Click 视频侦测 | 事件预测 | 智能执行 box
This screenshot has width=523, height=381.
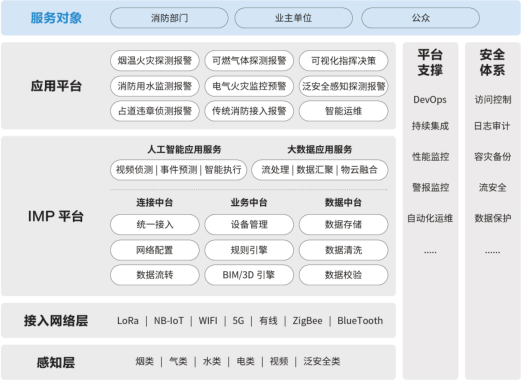click(178, 170)
